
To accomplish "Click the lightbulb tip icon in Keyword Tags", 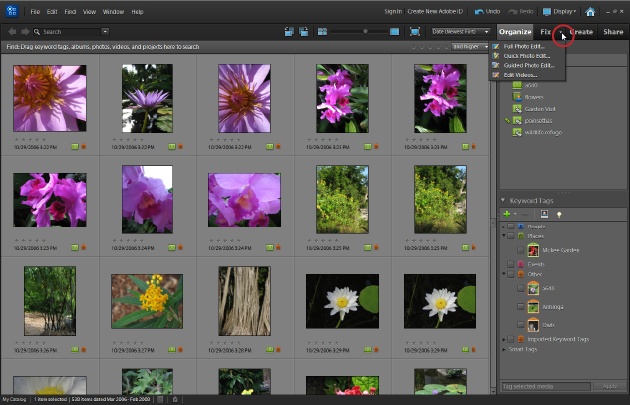I will click(x=559, y=214).
